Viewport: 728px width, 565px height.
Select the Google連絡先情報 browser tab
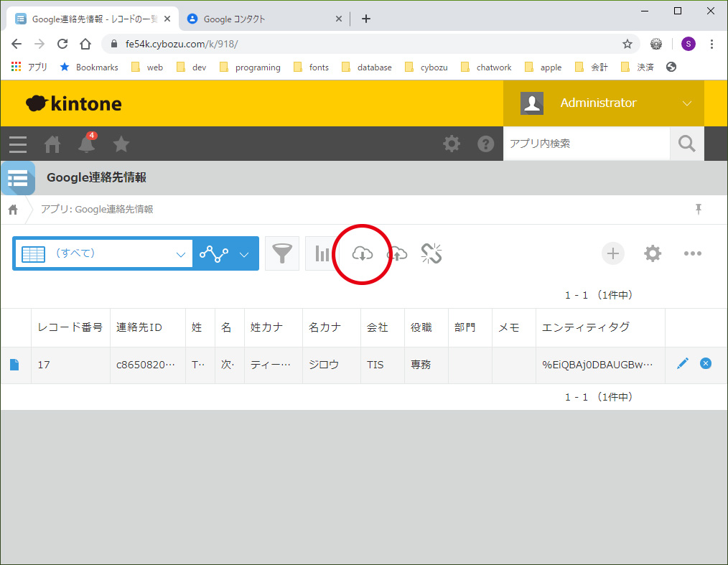tap(93, 19)
